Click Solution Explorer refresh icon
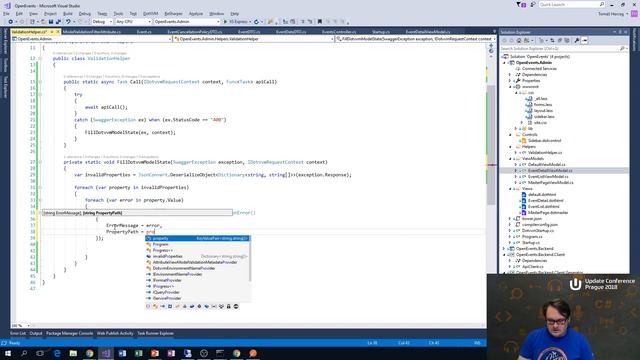 click(x=552, y=40)
